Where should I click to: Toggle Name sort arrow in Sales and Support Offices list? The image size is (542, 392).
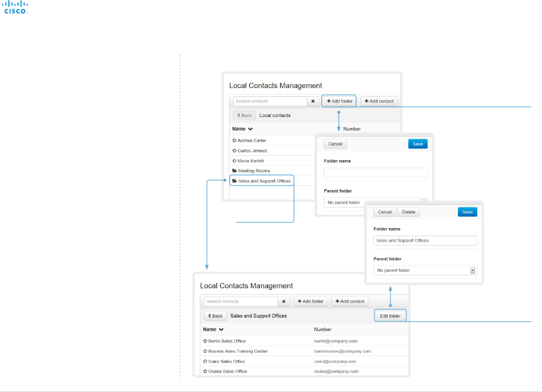(221, 329)
